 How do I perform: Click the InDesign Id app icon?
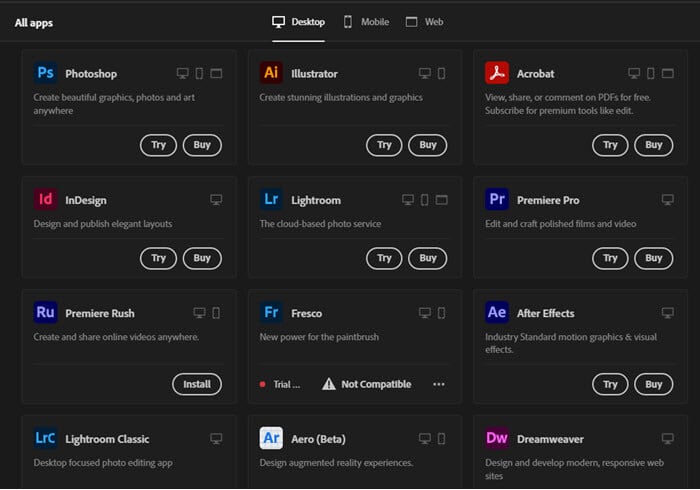click(46, 199)
